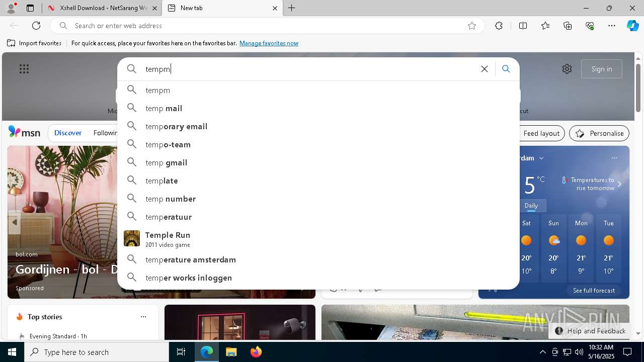
Task: Switch to Discover feed tab
Action: 68,133
